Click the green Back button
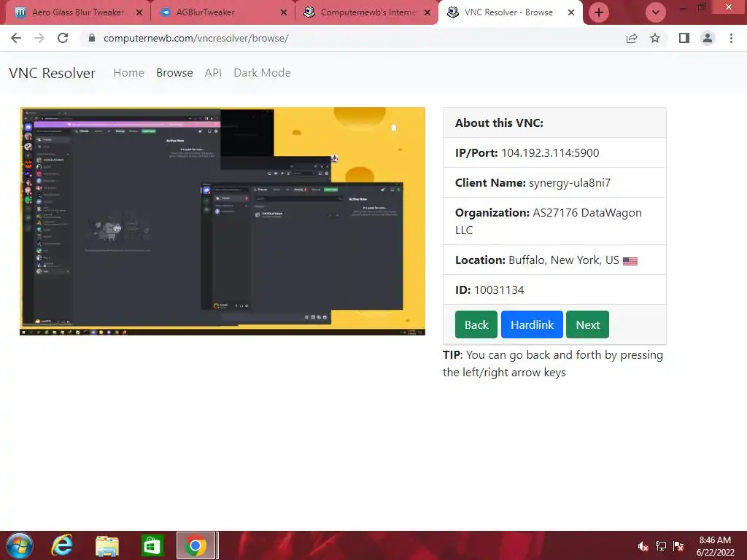Screen dimensions: 747x560 [x=476, y=324]
